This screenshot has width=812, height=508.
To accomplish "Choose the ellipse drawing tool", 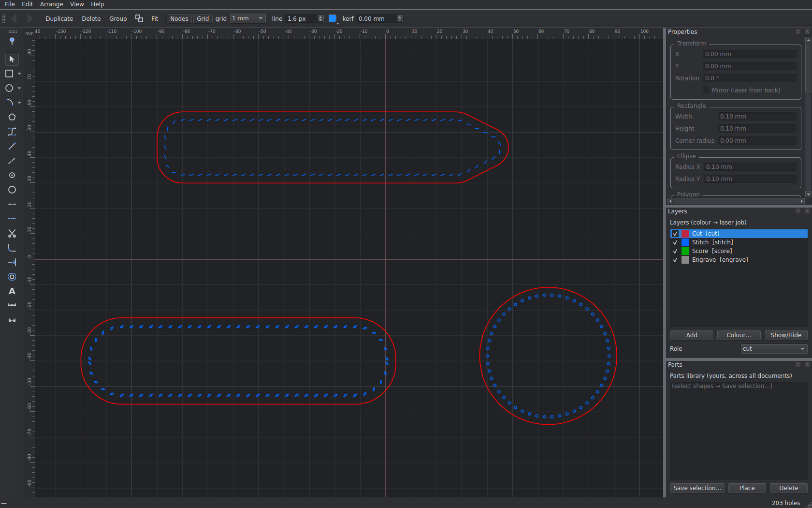I will [9, 88].
